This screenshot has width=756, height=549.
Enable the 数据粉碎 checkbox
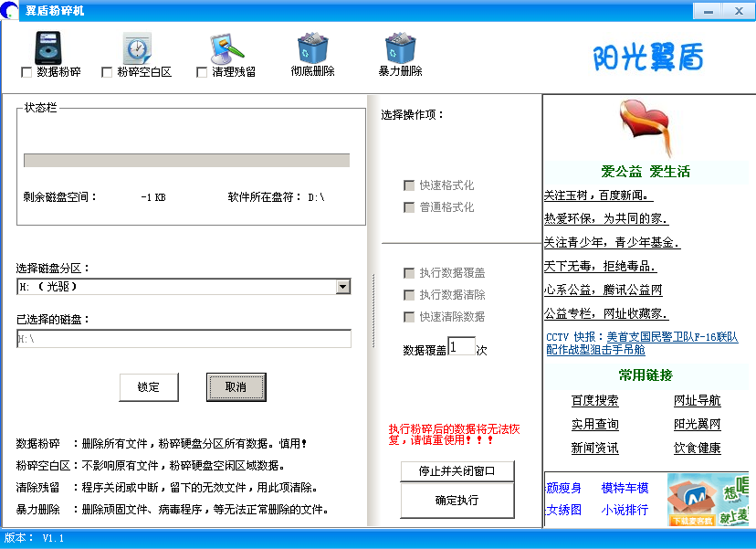coord(26,72)
